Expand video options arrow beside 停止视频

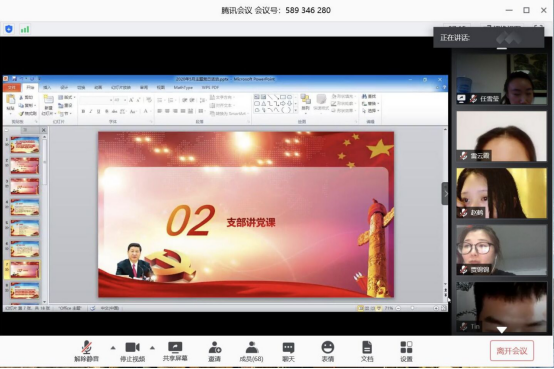tap(152, 348)
